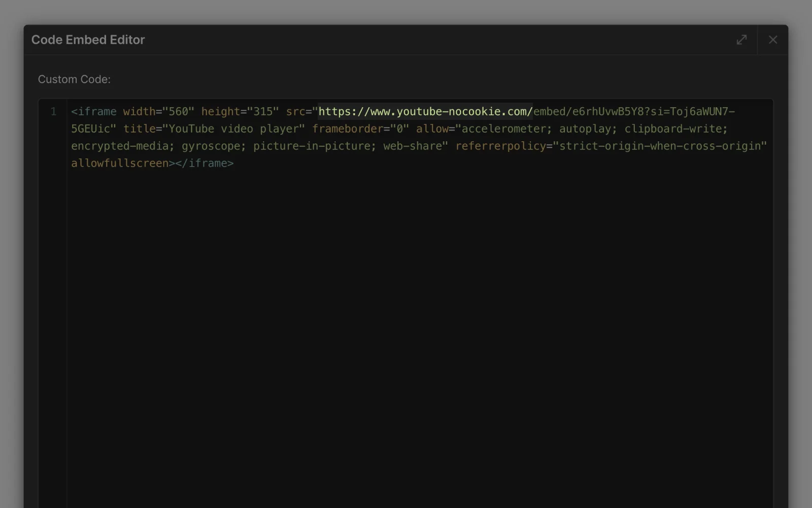Click the height value "315"
Viewport: 812px width, 508px height.
(263, 112)
